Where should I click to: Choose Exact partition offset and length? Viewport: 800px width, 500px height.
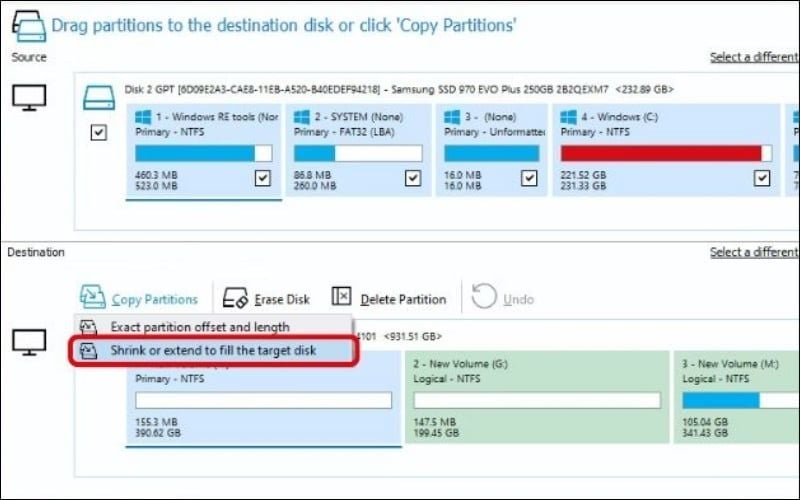(x=199, y=327)
